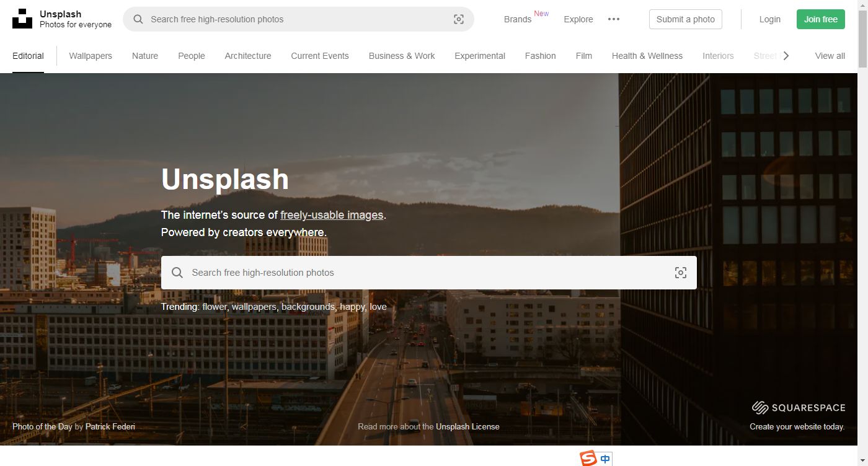The height and width of the screenshot is (466, 868).
Task: Open Photo of the Day link
Action: pyautogui.click(x=42, y=426)
